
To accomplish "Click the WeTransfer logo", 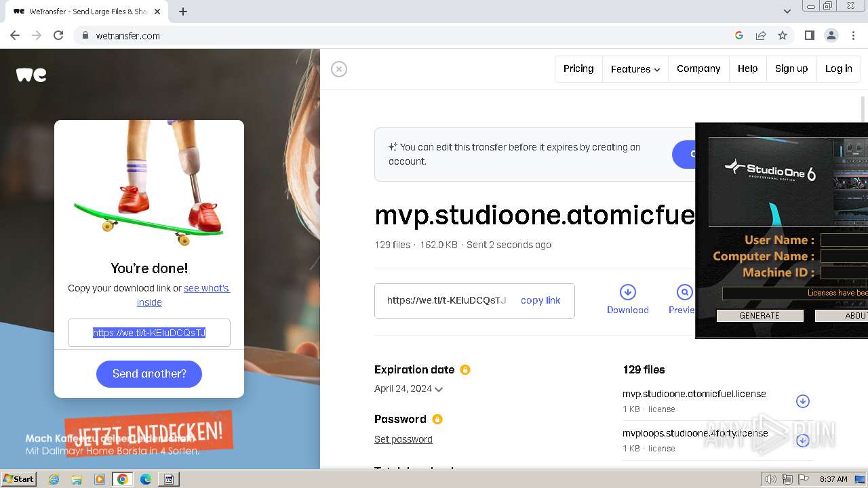I will tap(31, 75).
